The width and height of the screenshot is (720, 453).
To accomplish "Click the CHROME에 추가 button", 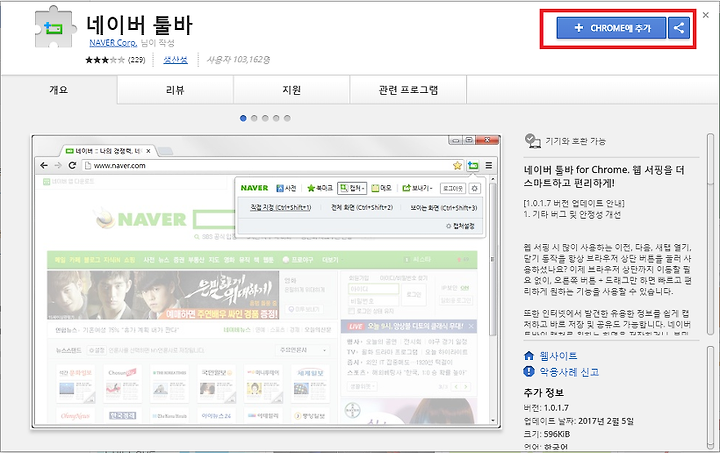I will click(x=611, y=28).
